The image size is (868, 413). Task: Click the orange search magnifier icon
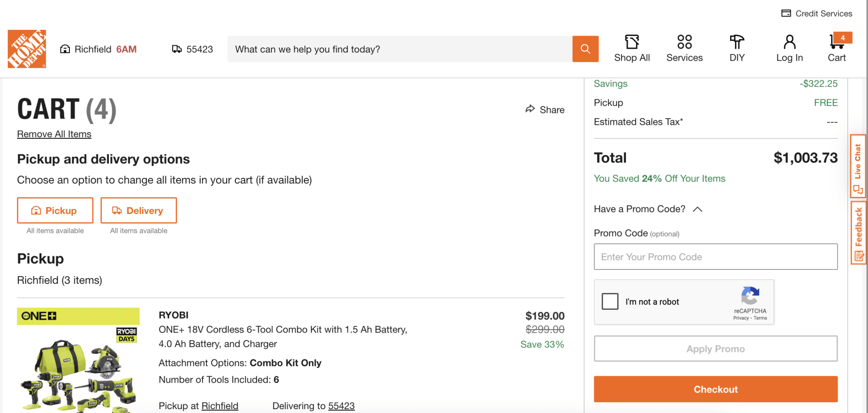[x=585, y=49]
